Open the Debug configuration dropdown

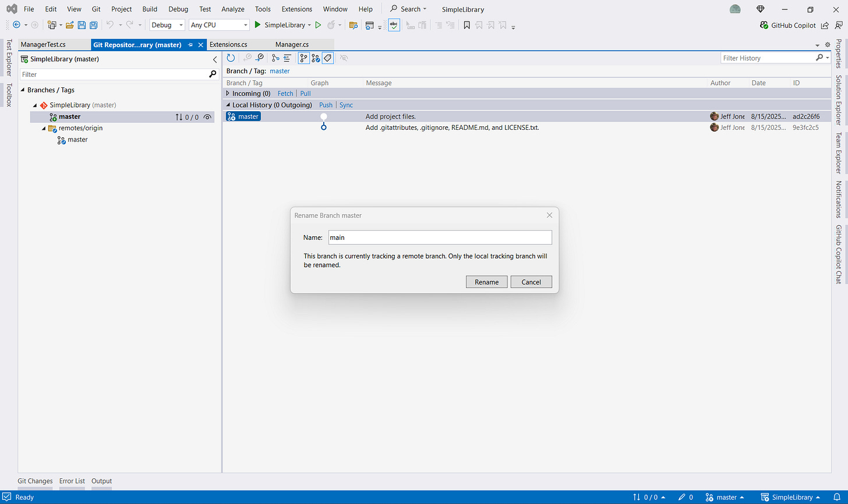point(167,25)
